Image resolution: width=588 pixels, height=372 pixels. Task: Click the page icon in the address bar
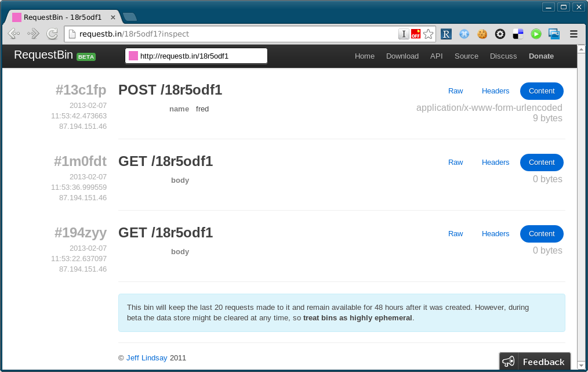tap(72, 34)
